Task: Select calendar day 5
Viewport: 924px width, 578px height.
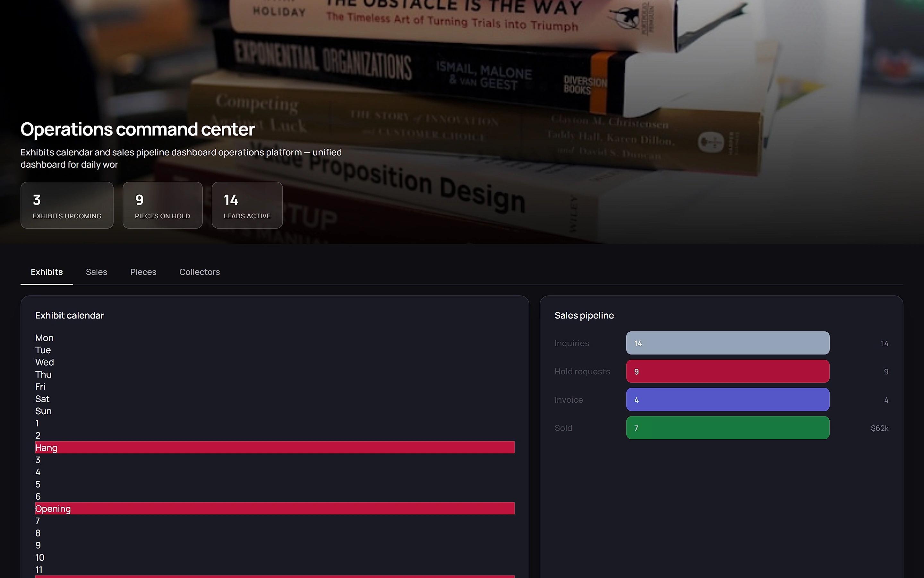Action: click(x=38, y=484)
